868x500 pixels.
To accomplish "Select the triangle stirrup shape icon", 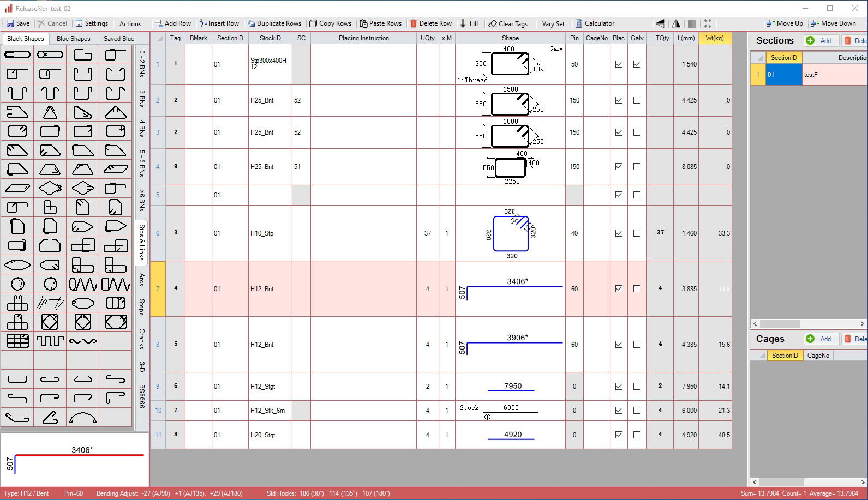I will (50, 112).
